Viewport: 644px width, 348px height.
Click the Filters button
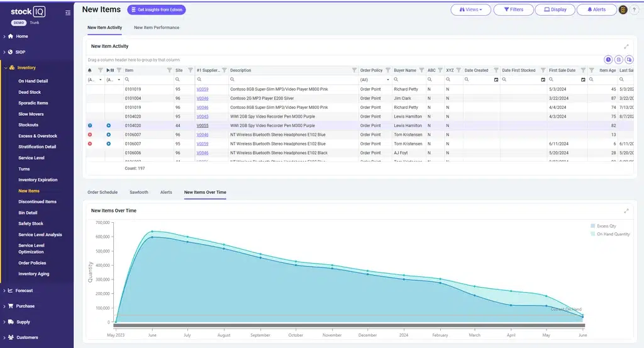pos(513,9)
